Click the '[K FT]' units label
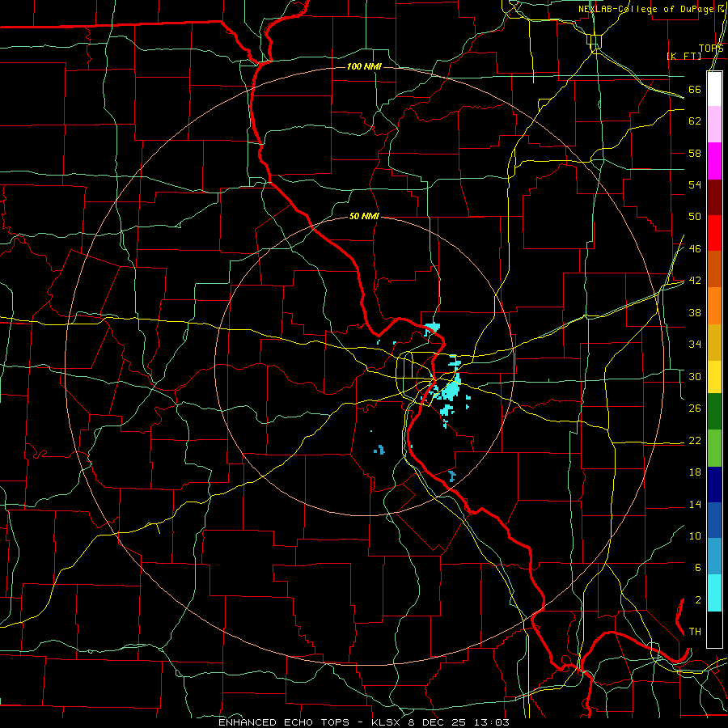Screen dimensions: 728x728 pos(684,56)
